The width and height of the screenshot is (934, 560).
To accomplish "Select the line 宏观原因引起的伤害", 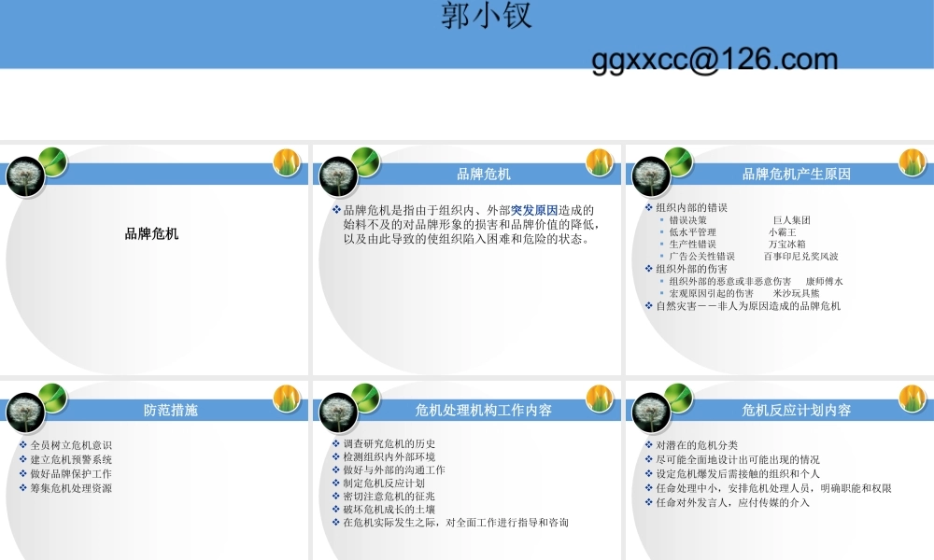I will pyautogui.click(x=711, y=293).
